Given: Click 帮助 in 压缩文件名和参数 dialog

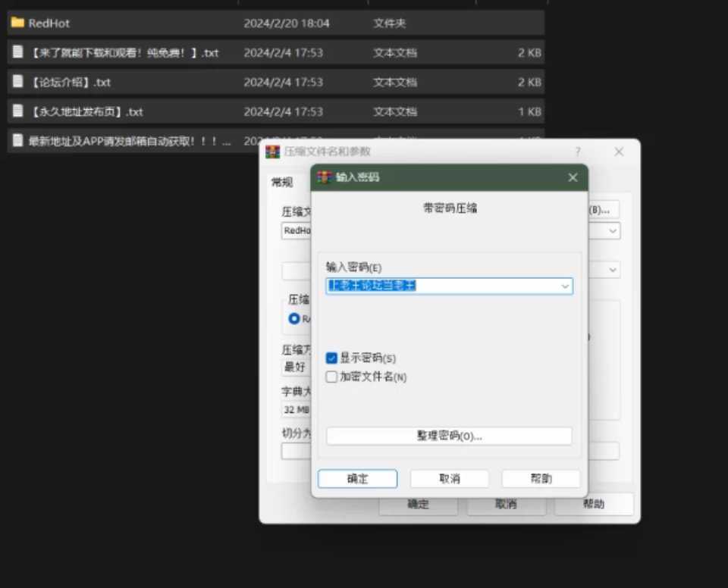Looking at the screenshot, I should tap(594, 505).
